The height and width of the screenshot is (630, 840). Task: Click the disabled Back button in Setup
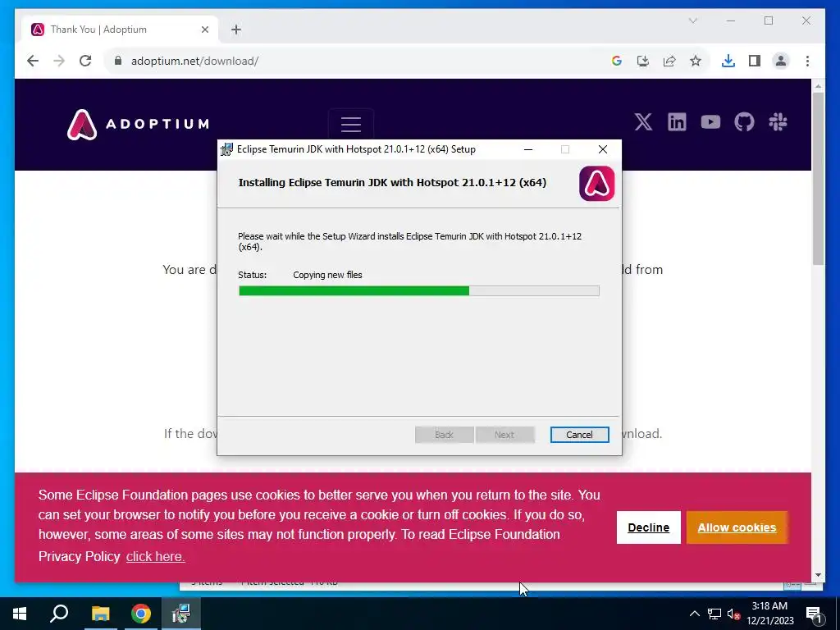[444, 435]
